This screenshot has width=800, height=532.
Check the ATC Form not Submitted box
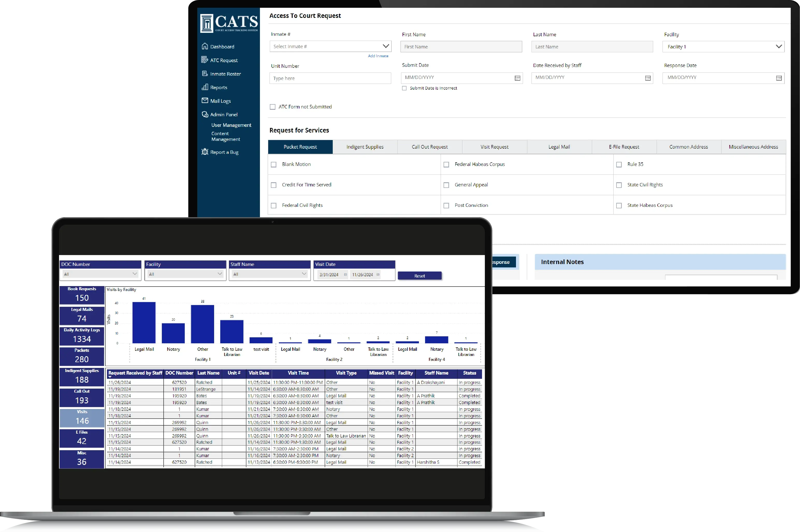[x=273, y=107]
